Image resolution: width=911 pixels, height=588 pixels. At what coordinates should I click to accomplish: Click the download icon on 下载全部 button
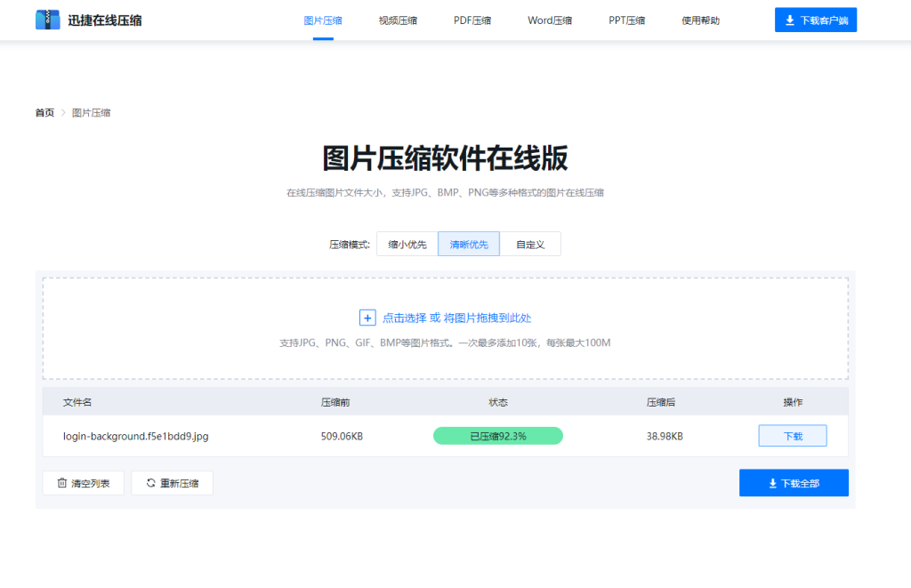[x=772, y=482]
